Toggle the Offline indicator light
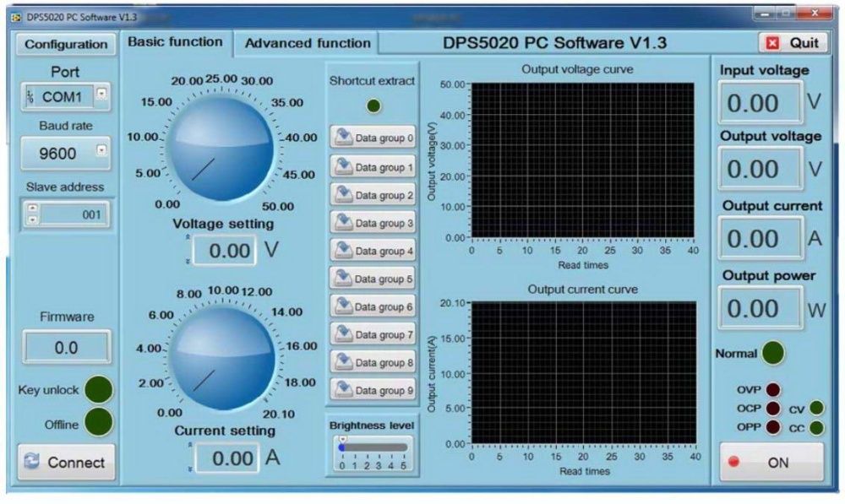The width and height of the screenshot is (845, 504). tap(99, 421)
